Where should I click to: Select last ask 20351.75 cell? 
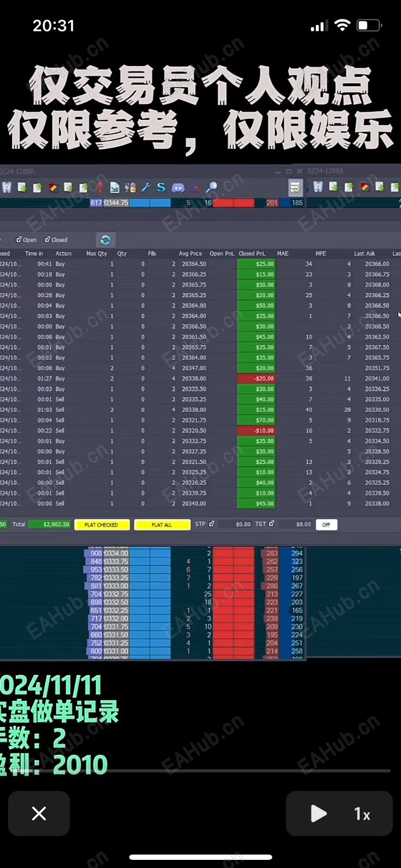tap(377, 368)
